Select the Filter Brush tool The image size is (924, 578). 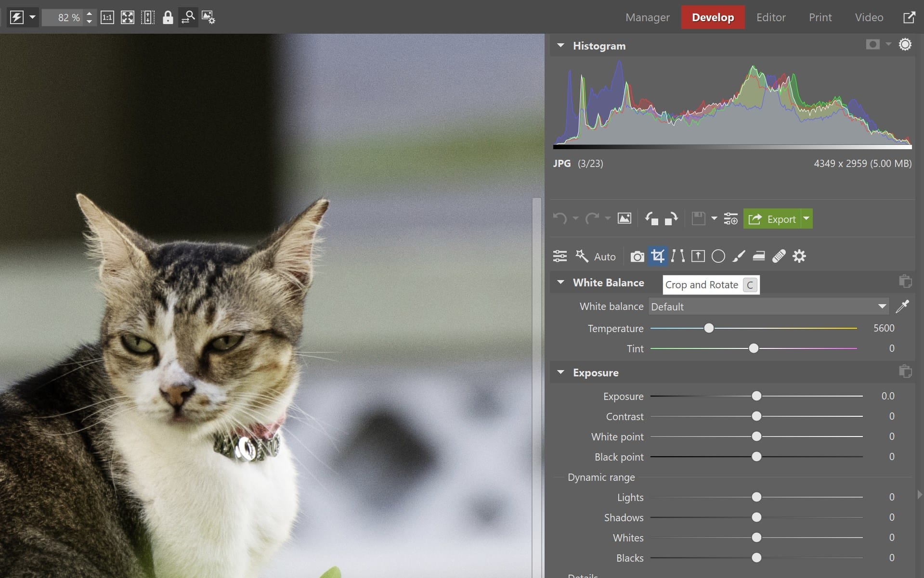pyautogui.click(x=739, y=256)
